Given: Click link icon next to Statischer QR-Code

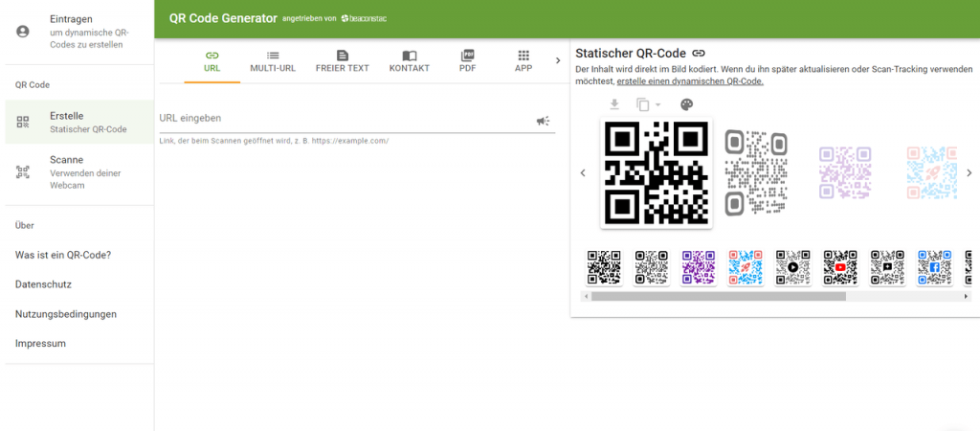Looking at the screenshot, I should pos(699,54).
